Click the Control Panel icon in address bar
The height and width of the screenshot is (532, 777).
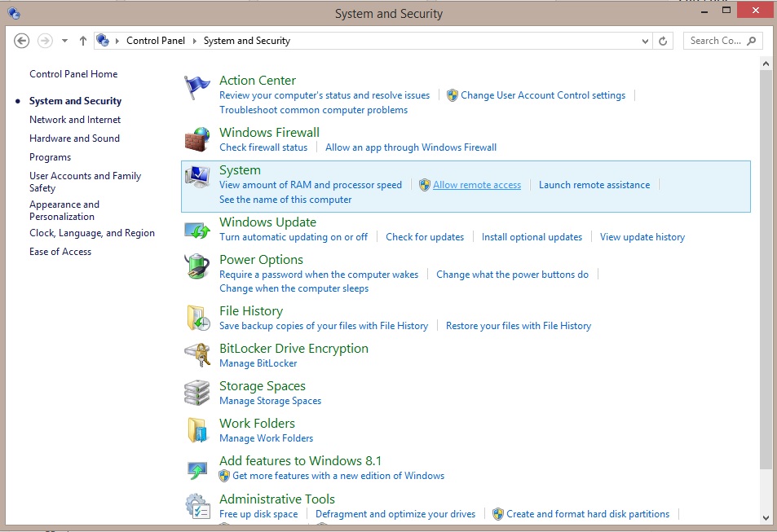pyautogui.click(x=103, y=40)
